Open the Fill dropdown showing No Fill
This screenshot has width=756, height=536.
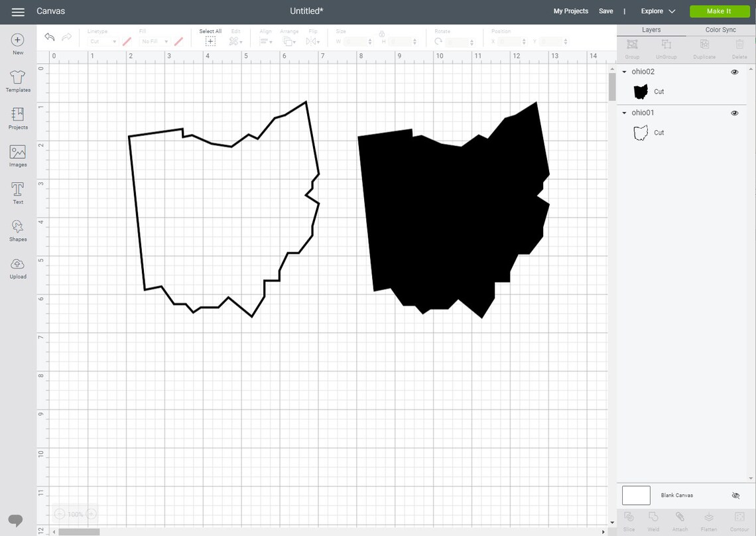[153, 40]
